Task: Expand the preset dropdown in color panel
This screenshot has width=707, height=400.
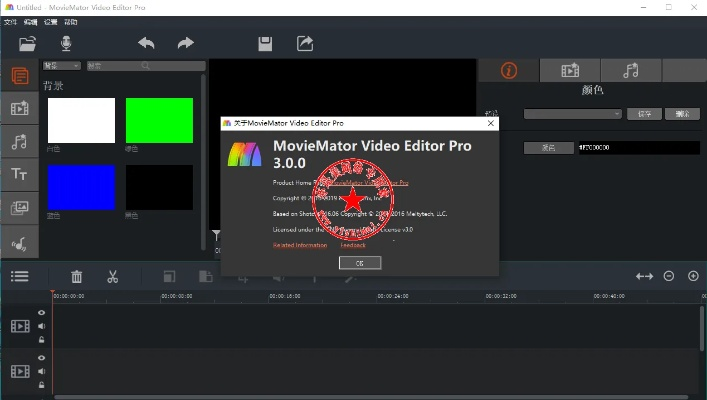Action: (x=573, y=114)
